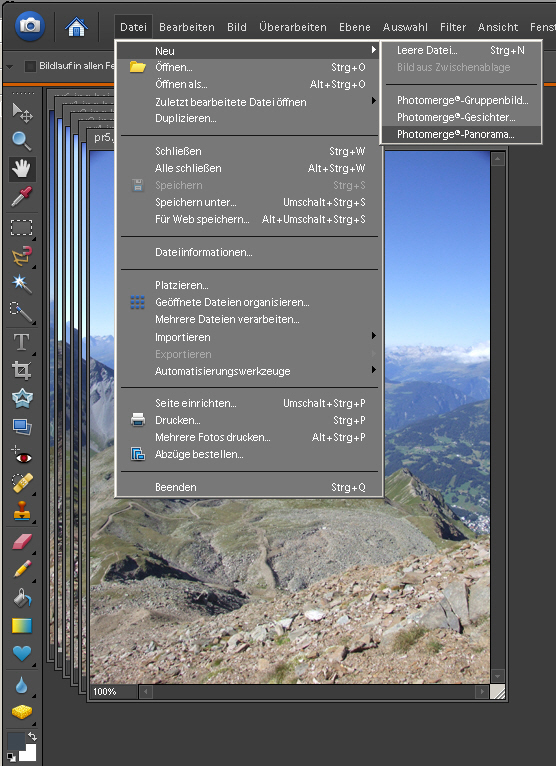The width and height of the screenshot is (556, 766).
Task: Expand the 'Importieren' submenu
Action: 249,337
